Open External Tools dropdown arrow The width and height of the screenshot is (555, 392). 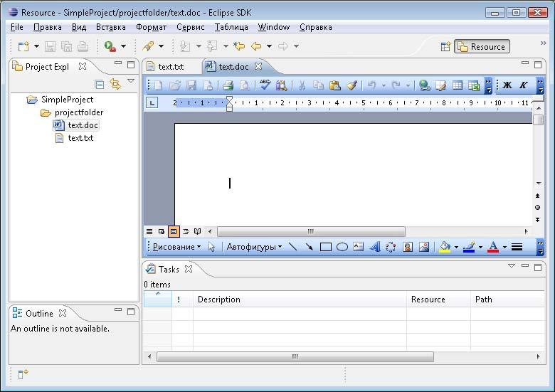pos(124,46)
